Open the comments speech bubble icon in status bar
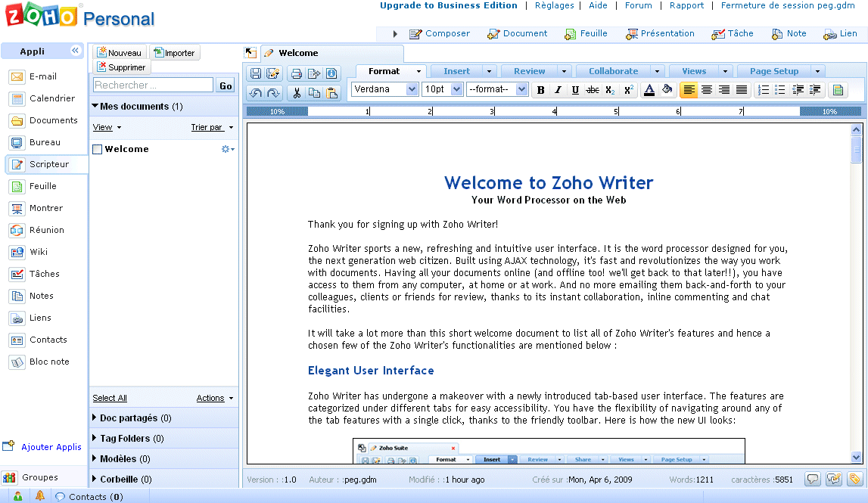The height and width of the screenshot is (503, 868). 813,480
